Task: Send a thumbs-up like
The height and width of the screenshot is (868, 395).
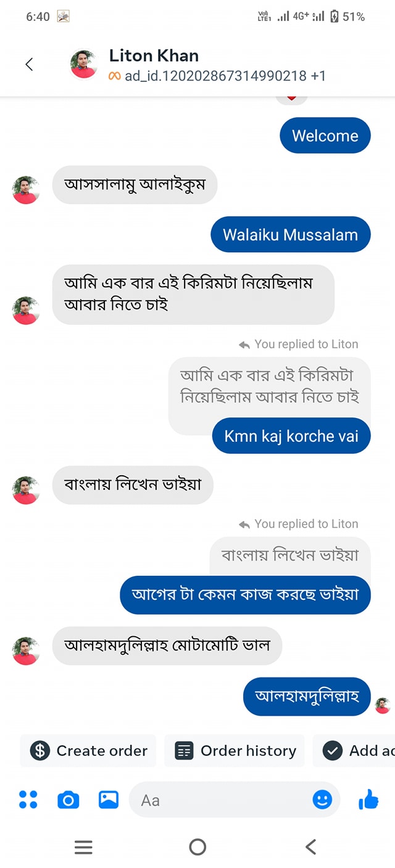Action: (x=368, y=800)
